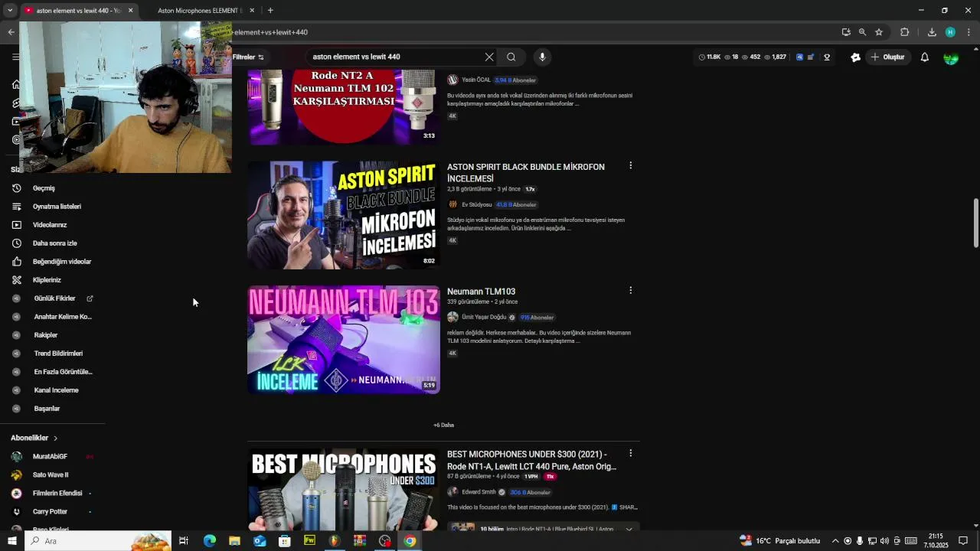This screenshot has width=980, height=551.
Task: Open options menu for Best Microphones video
Action: (x=630, y=454)
